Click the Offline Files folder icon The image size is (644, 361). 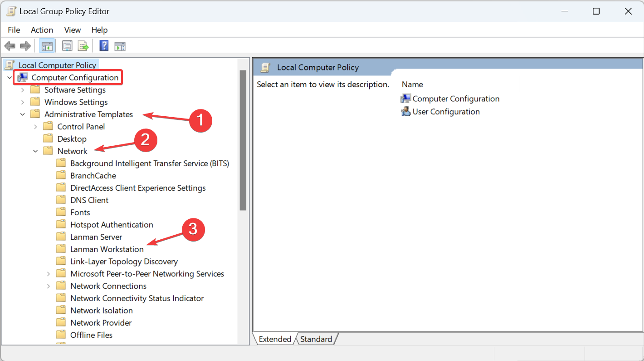[x=61, y=335]
